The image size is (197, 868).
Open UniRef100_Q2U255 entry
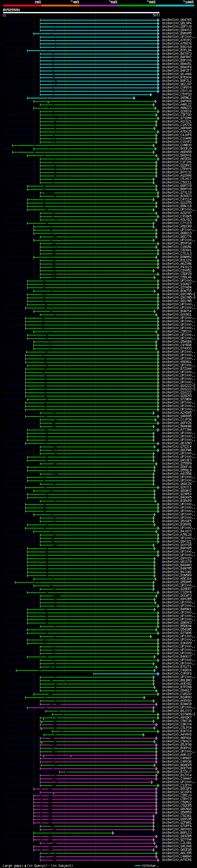click(176, 203)
